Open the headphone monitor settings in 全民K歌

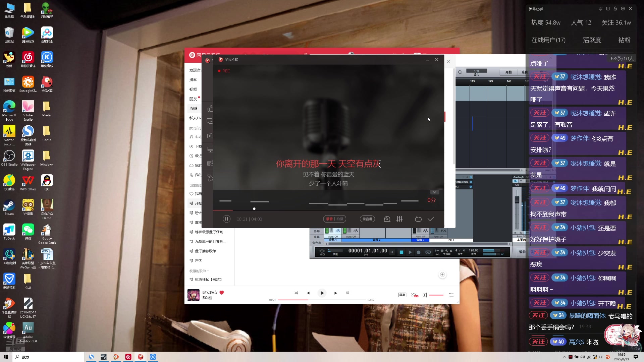tap(387, 219)
